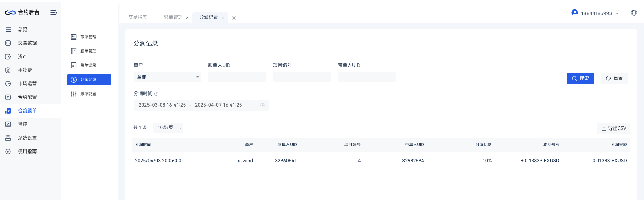Click the 32982594 trader UID cell
644x200 pixels.
coord(413,161)
